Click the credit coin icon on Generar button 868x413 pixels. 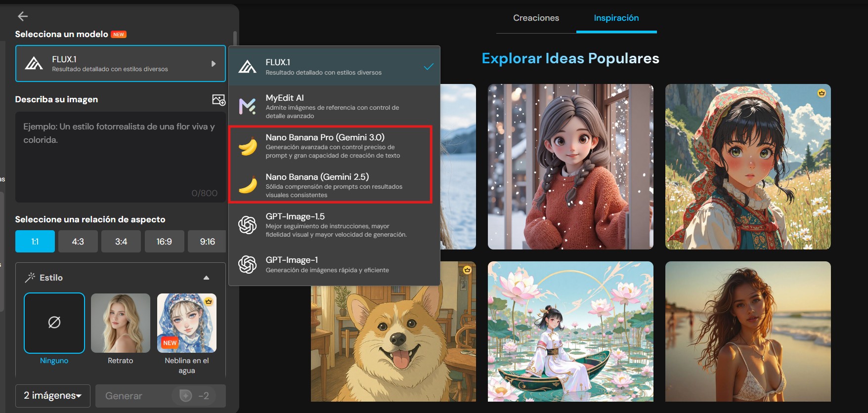[x=186, y=396]
